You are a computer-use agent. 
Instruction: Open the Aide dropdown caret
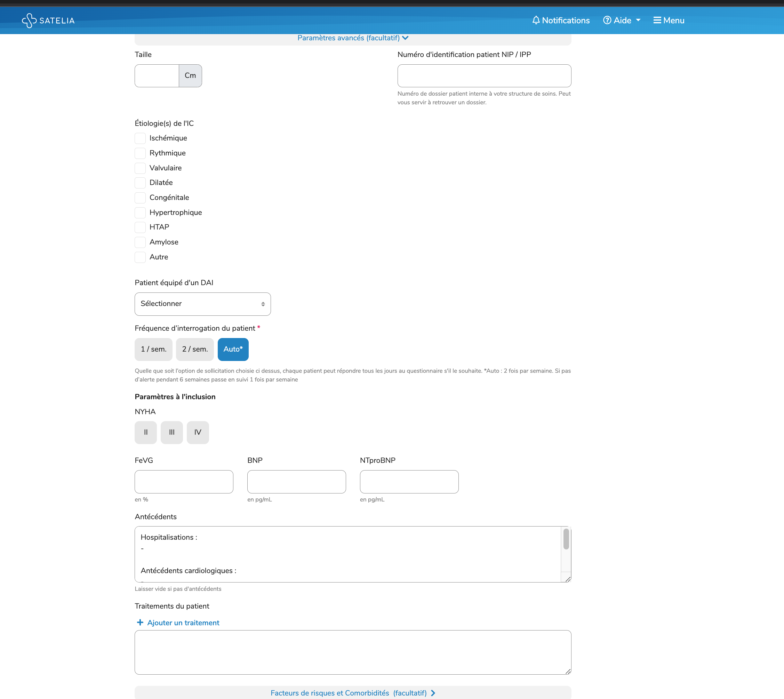click(638, 20)
